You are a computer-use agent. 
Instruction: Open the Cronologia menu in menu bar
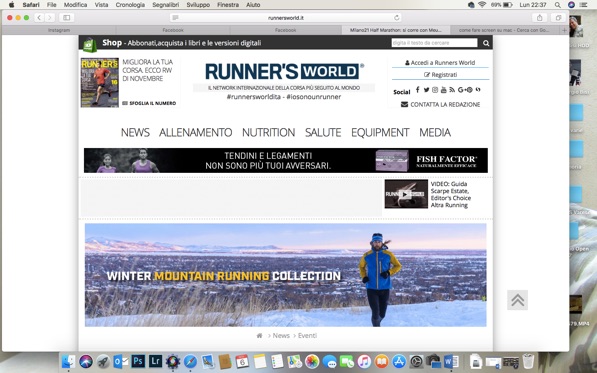130,5
